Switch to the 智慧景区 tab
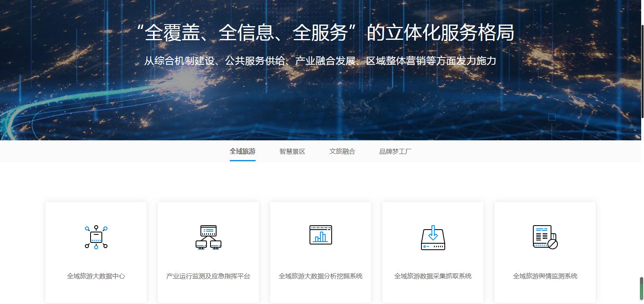Screen dimensions: 644x304 point(292,152)
